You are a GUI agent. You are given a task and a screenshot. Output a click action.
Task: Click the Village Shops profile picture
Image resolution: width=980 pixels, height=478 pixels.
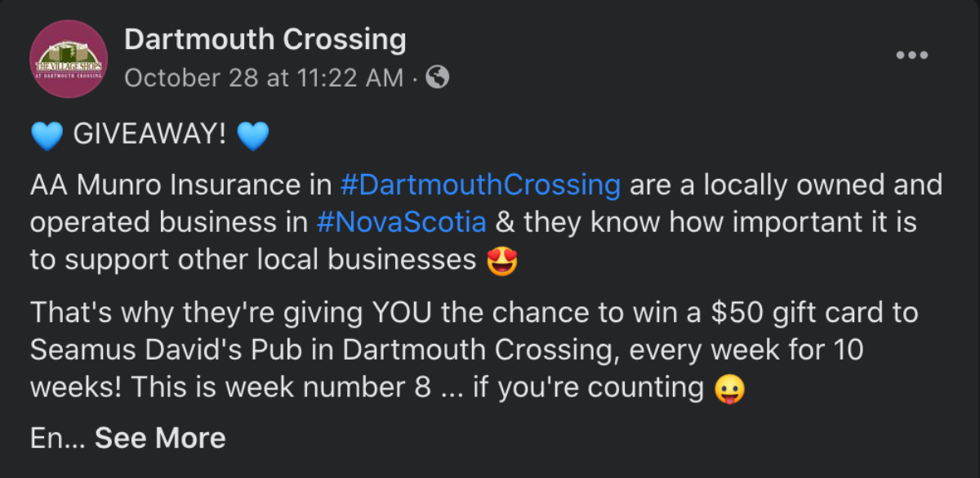pyautogui.click(x=69, y=60)
